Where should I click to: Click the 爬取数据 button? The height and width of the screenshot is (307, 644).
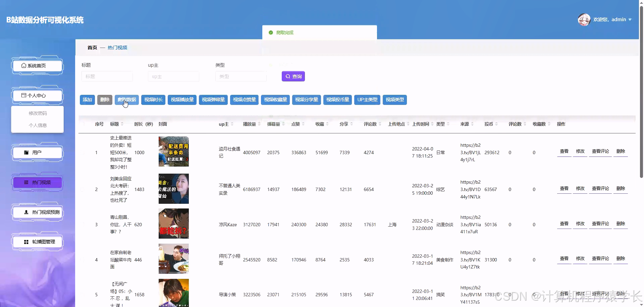127,100
